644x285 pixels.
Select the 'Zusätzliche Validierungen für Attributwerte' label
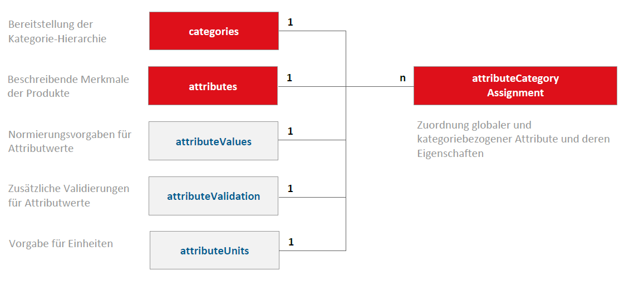68,195
